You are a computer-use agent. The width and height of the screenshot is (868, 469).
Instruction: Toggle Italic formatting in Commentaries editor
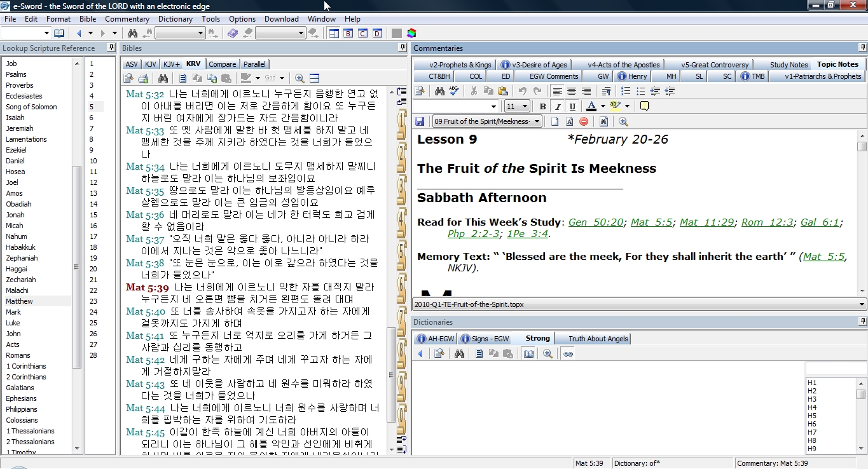coord(558,106)
